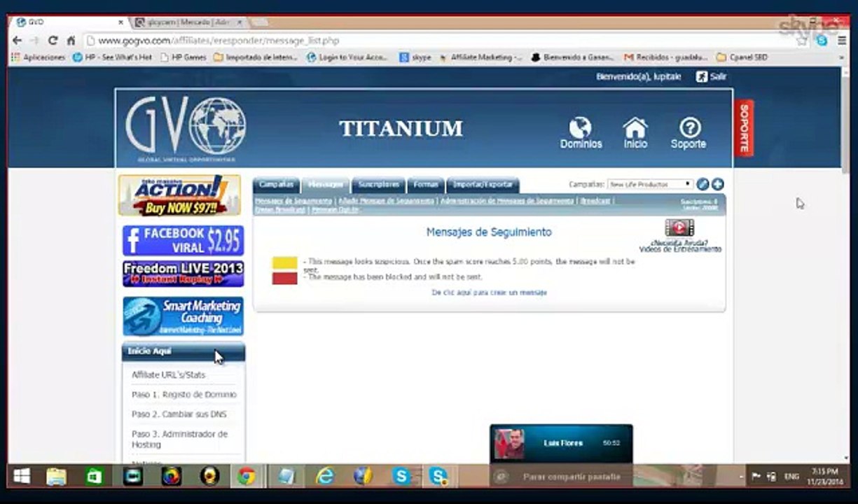Click the browser home icon
Image resolution: width=858 pixels, height=504 pixels.
[x=71, y=41]
